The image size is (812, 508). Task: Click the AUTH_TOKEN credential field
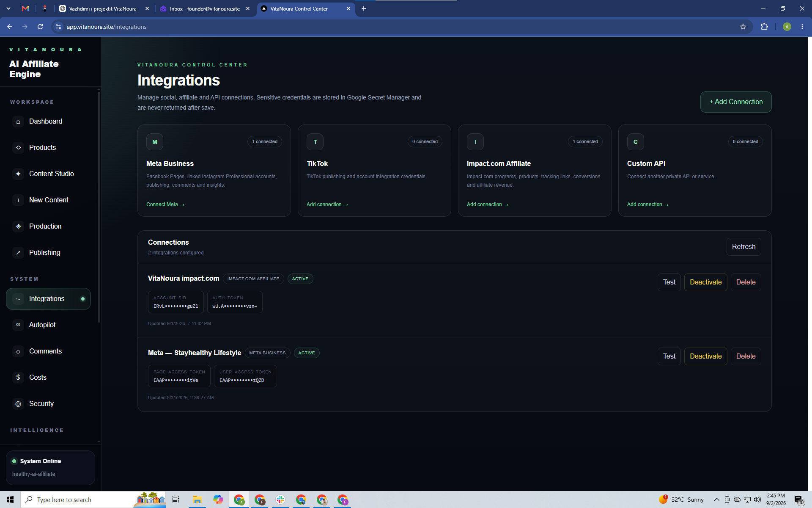tap(235, 302)
